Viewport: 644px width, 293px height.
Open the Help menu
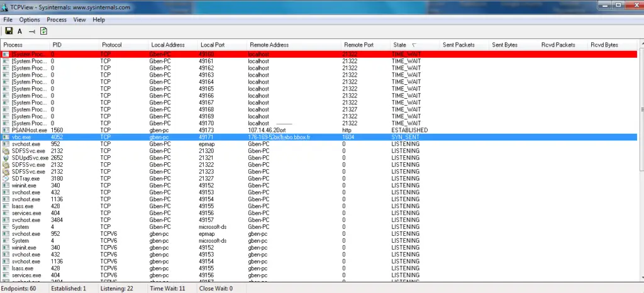pyautogui.click(x=99, y=19)
